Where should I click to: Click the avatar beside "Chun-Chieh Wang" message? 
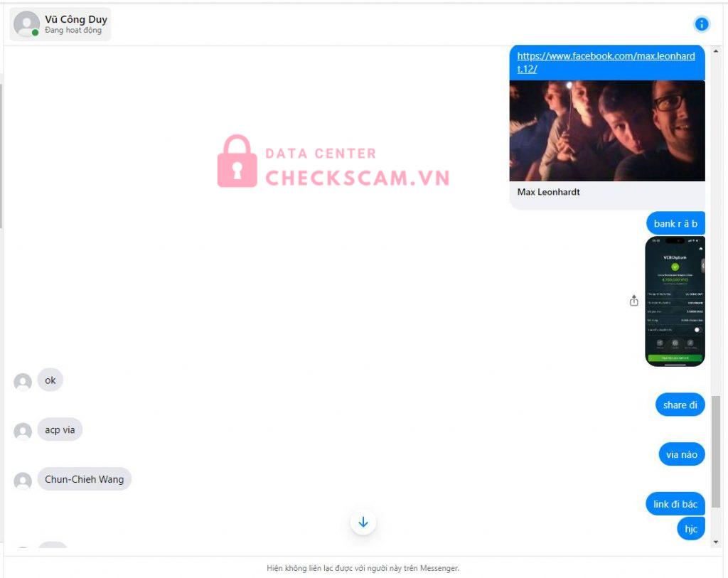click(x=23, y=481)
